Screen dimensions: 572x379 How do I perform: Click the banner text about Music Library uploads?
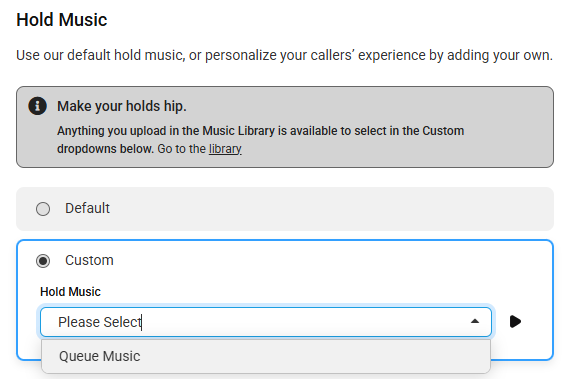[x=260, y=140]
